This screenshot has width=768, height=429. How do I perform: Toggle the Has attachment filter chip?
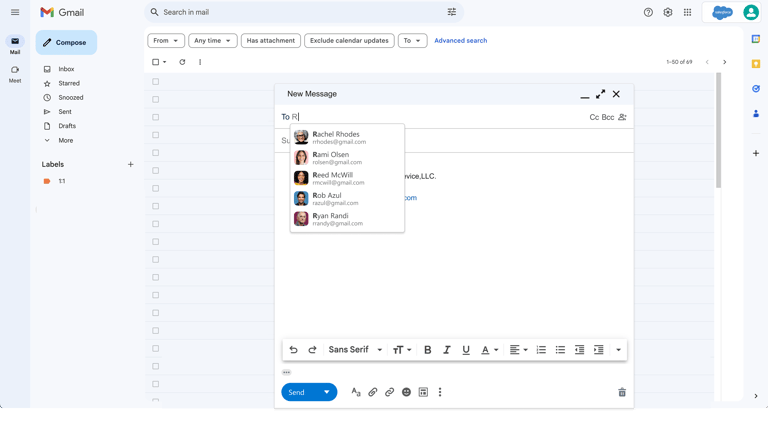tap(270, 41)
